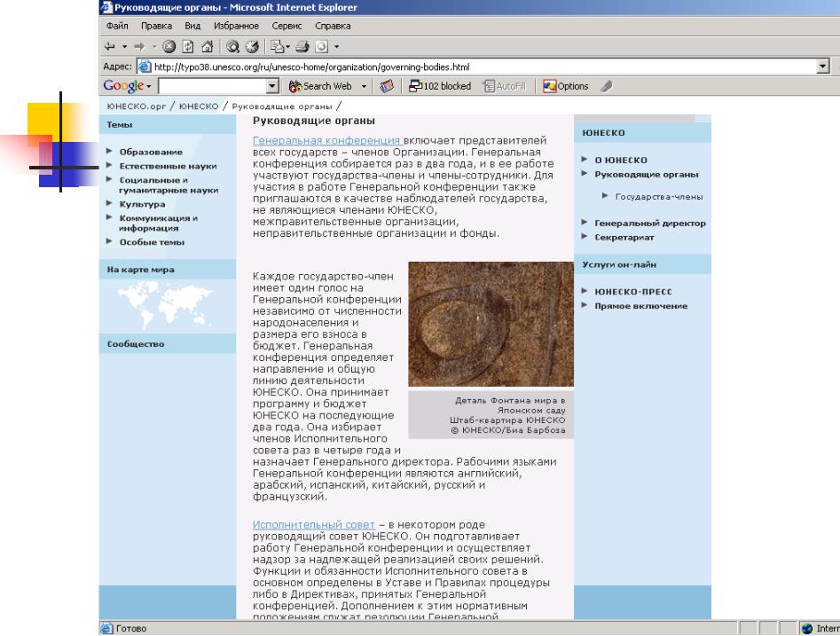The height and width of the screenshot is (636, 840).
Task: Open the Образование topic link
Action: click(151, 152)
